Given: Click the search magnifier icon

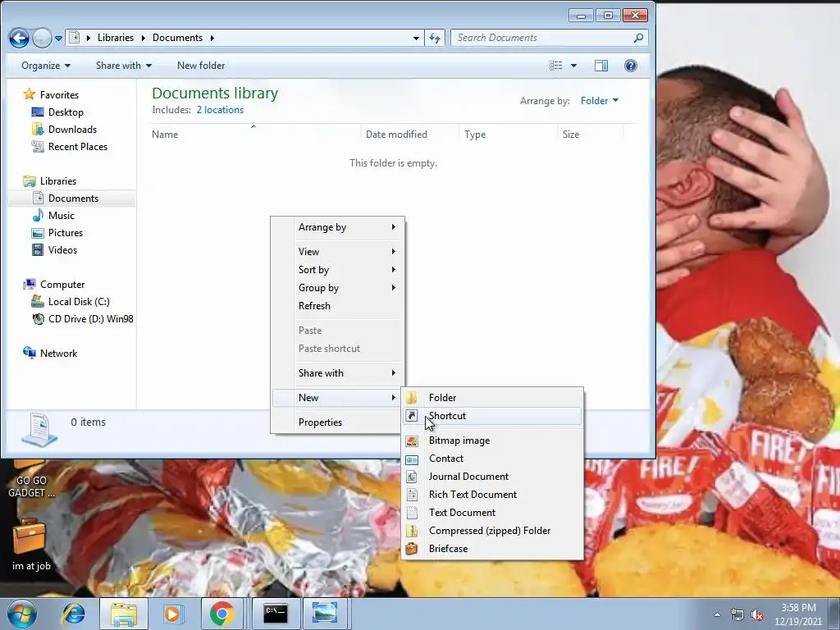Looking at the screenshot, I should point(638,38).
